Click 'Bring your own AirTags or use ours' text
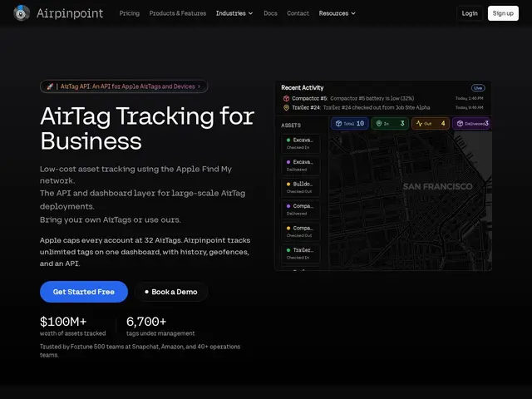Image resolution: width=532 pixels, height=399 pixels. tap(111, 219)
